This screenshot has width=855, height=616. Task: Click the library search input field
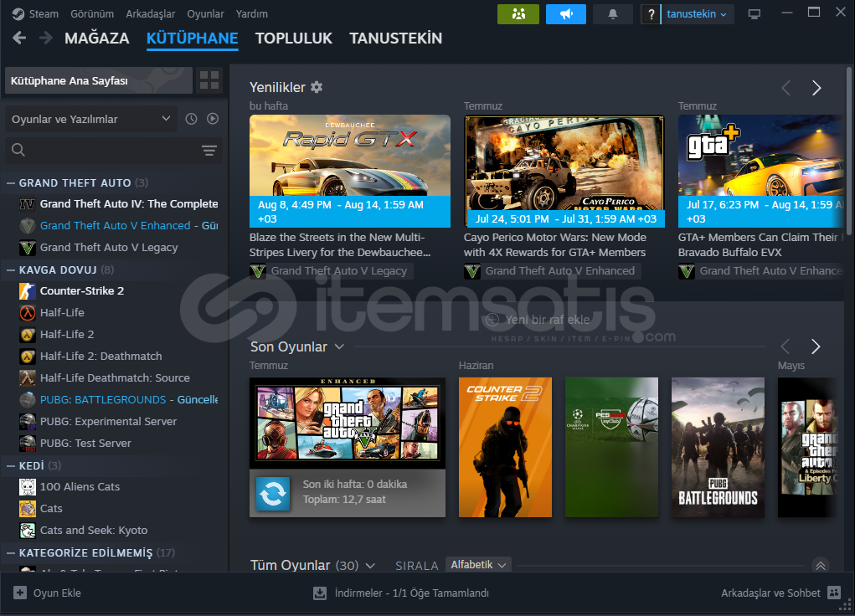coord(113,150)
